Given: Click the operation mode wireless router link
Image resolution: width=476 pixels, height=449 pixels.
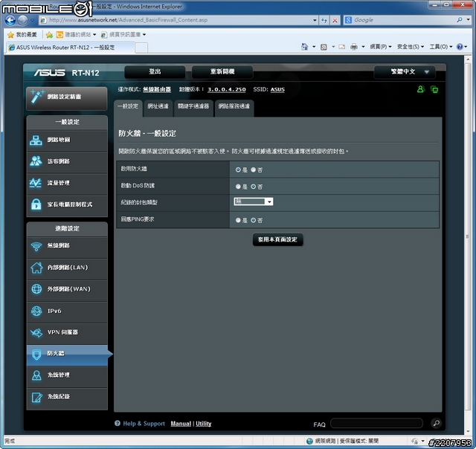Looking at the screenshot, I should click(157, 89).
